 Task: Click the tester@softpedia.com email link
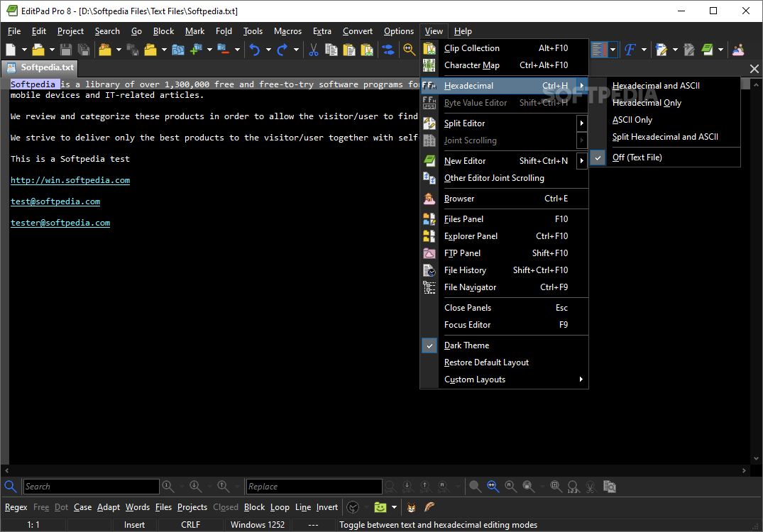60,223
